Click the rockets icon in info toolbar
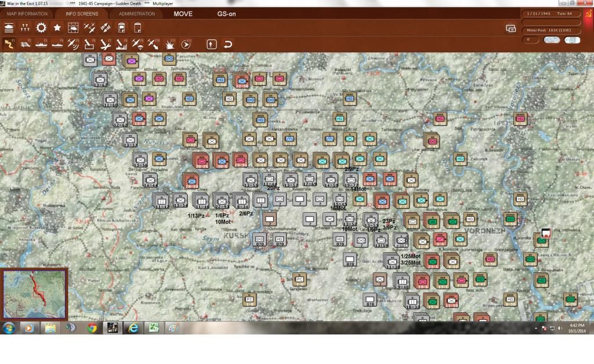 click(106, 28)
